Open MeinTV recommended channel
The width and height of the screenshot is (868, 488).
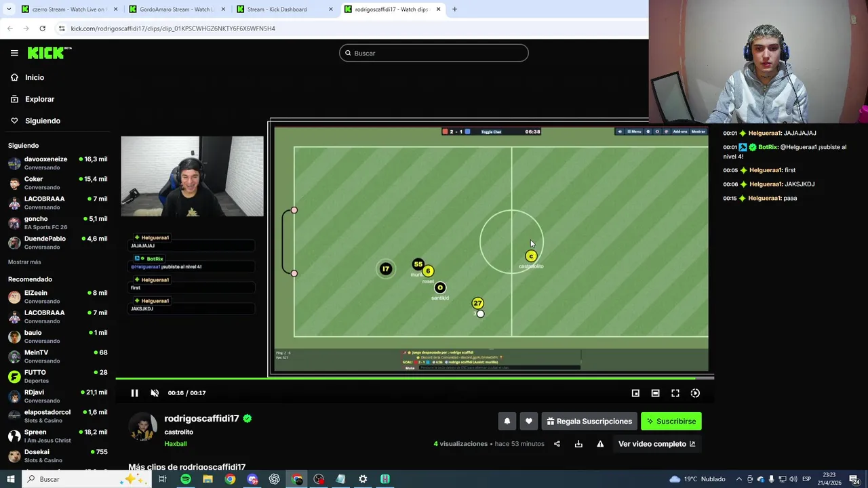pos(58,357)
